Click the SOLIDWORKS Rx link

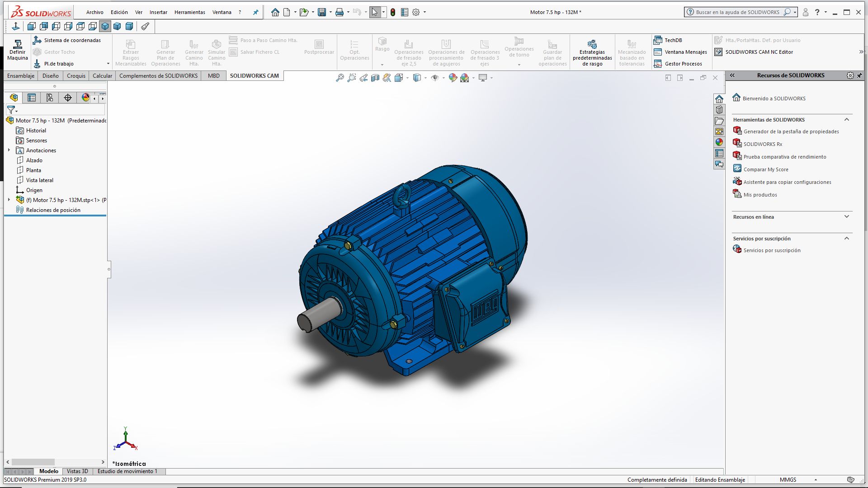coord(763,144)
